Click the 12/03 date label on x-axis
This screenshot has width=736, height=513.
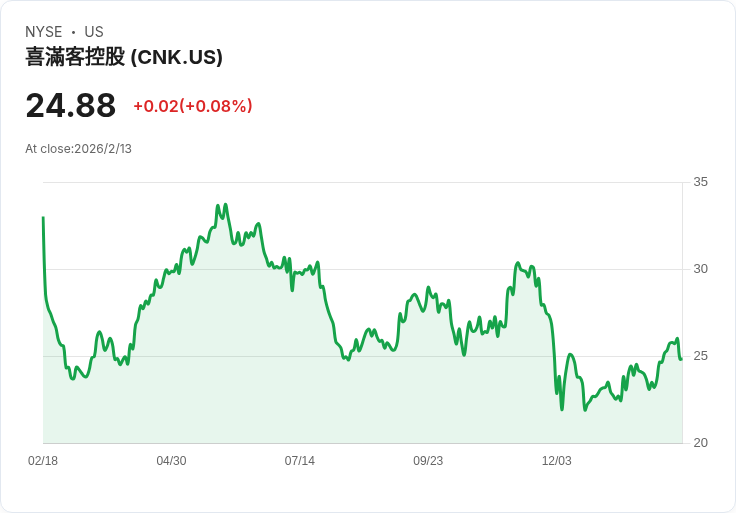(557, 461)
